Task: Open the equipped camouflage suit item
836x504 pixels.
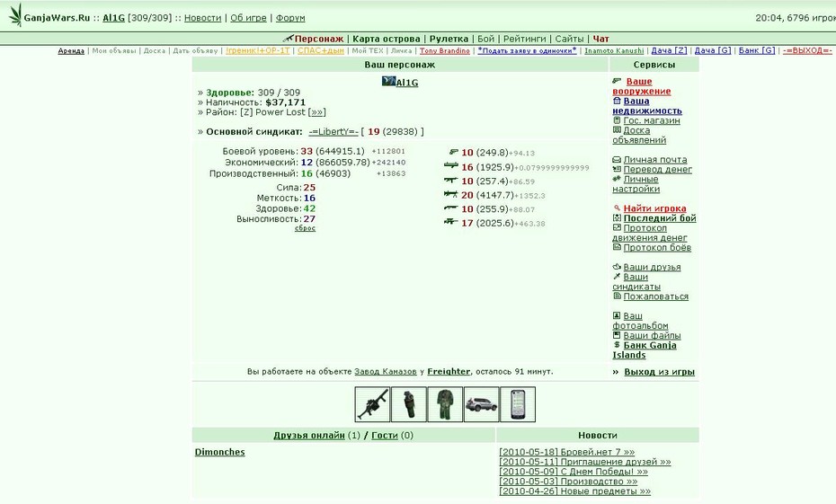Action: (x=445, y=405)
